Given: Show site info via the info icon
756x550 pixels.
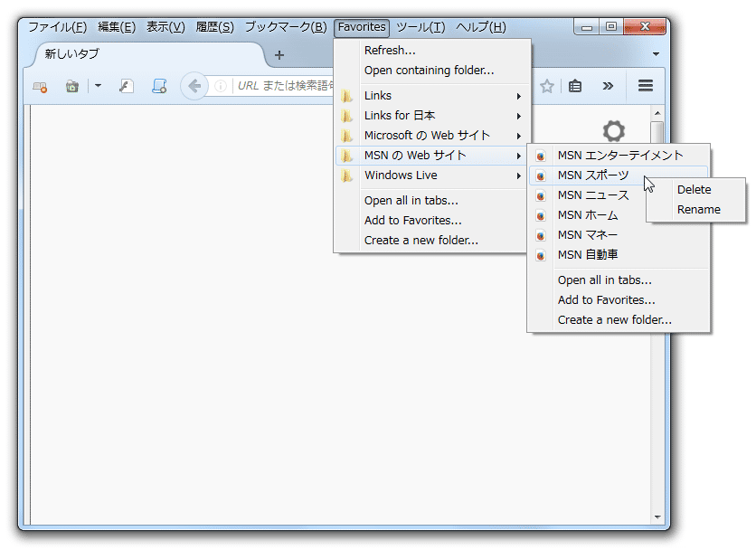Looking at the screenshot, I should point(221,86).
